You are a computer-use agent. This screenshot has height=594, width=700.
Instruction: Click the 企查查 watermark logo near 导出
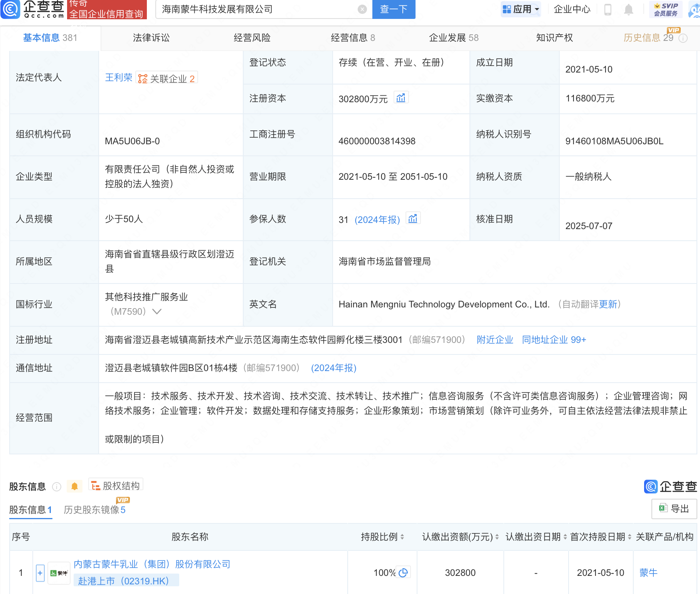point(670,486)
